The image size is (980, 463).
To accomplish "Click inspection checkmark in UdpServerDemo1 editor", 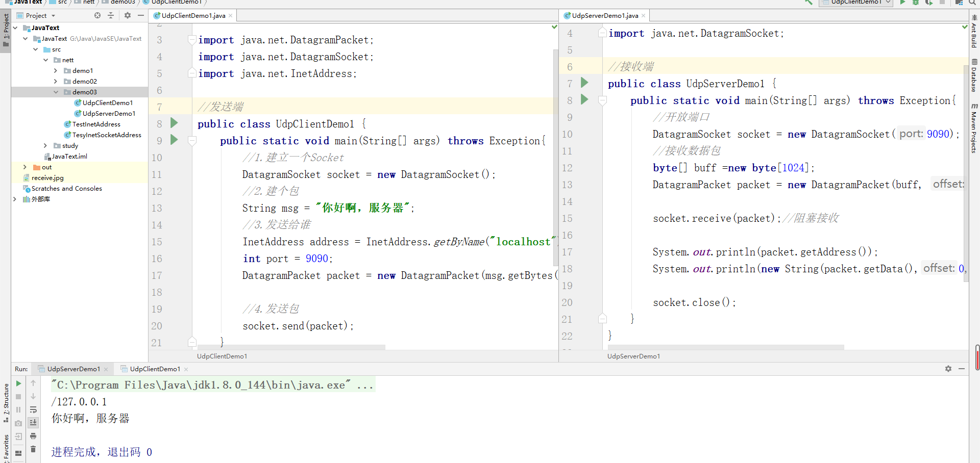I will coord(965,27).
